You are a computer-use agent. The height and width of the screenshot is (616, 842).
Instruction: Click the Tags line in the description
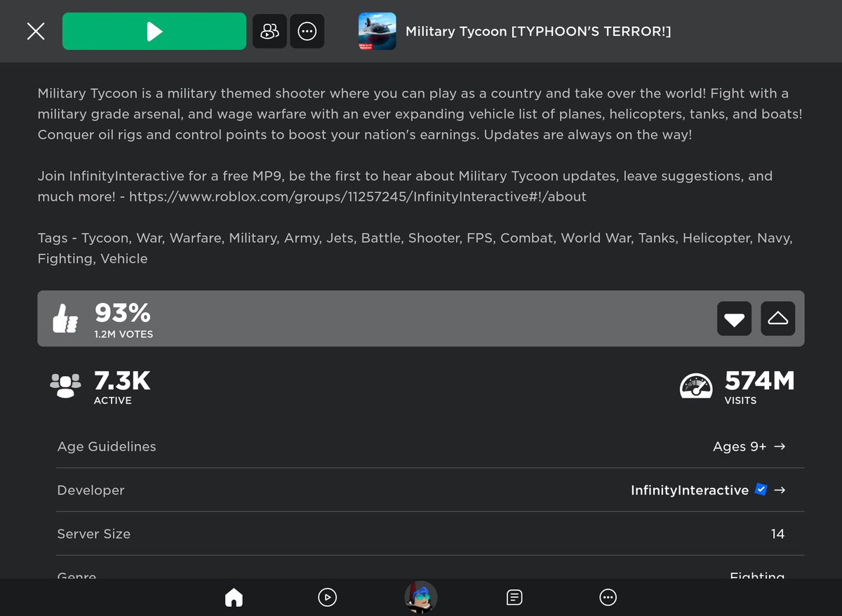[415, 248]
